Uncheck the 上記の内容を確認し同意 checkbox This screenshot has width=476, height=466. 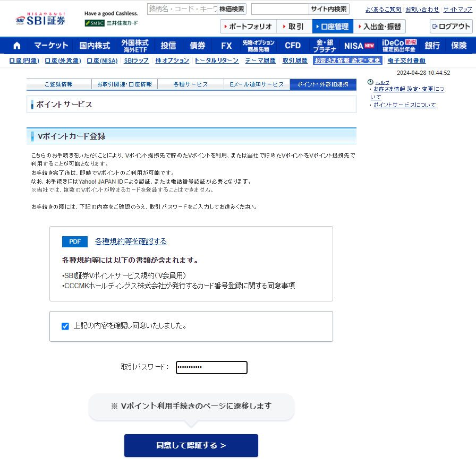pyautogui.click(x=65, y=326)
